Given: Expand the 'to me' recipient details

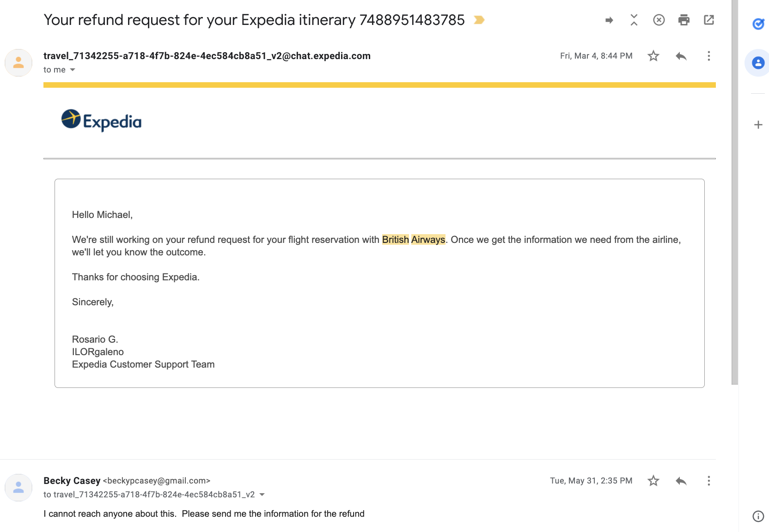Looking at the screenshot, I should point(73,70).
